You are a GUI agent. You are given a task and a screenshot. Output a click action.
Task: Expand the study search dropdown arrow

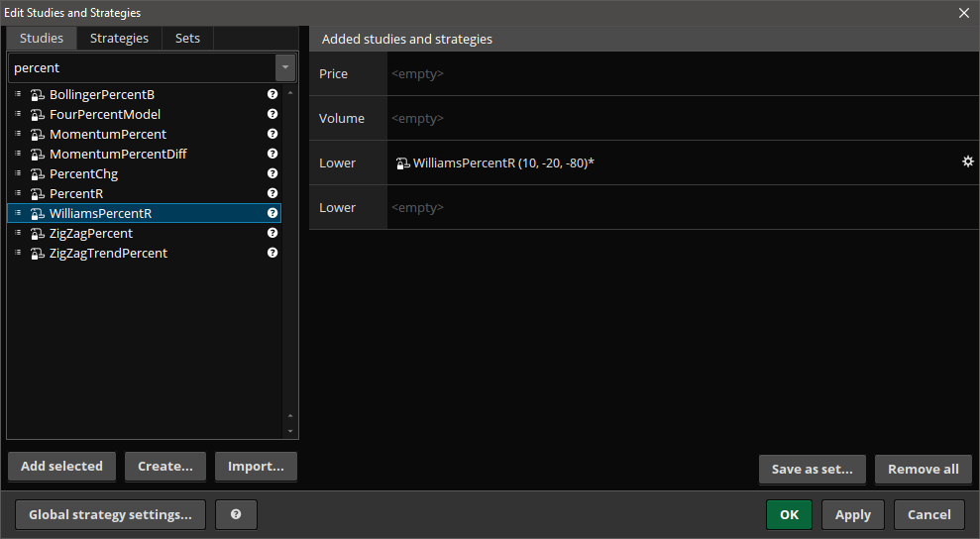tap(285, 67)
